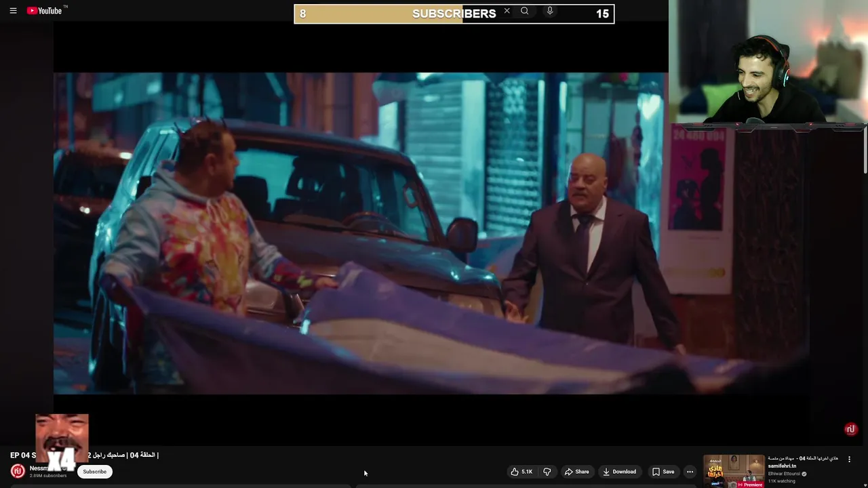Viewport: 868px width, 488px height.
Task: Click the page vertical scrollbar
Action: click(x=865, y=149)
